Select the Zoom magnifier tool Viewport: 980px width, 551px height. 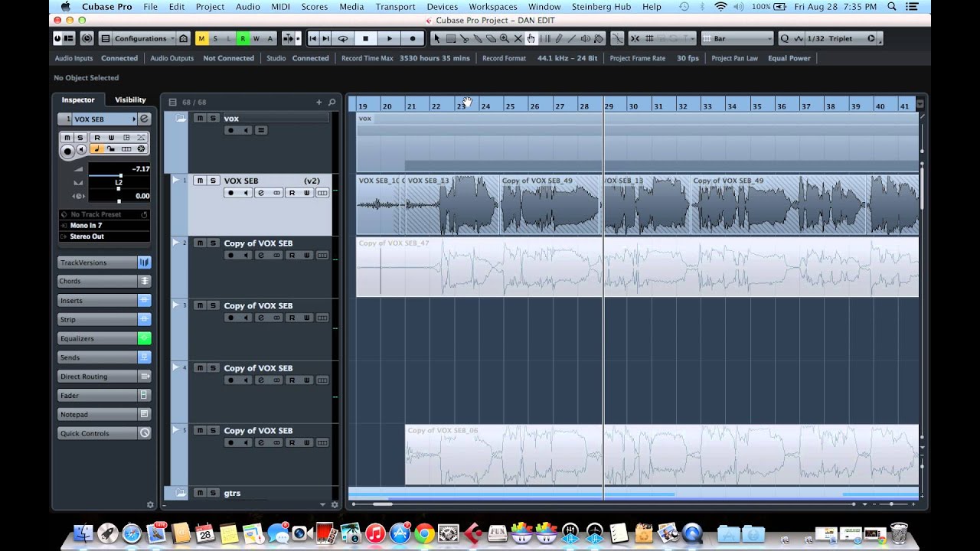click(x=505, y=38)
